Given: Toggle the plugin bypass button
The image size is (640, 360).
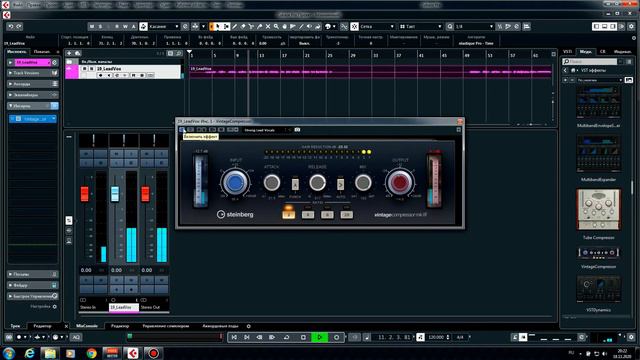Looking at the screenshot, I should point(191,130).
